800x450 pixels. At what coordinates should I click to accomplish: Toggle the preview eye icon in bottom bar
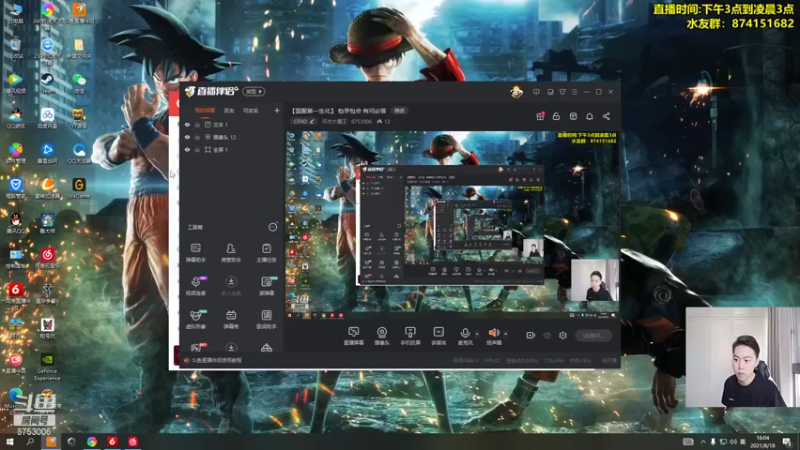pos(547,335)
